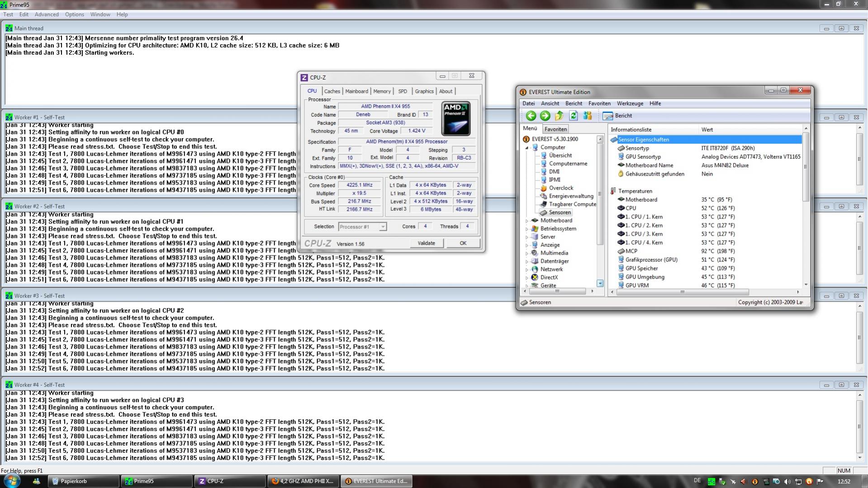This screenshot has width=868, height=488.
Task: Open the green network tray icon
Action: click(x=711, y=482)
